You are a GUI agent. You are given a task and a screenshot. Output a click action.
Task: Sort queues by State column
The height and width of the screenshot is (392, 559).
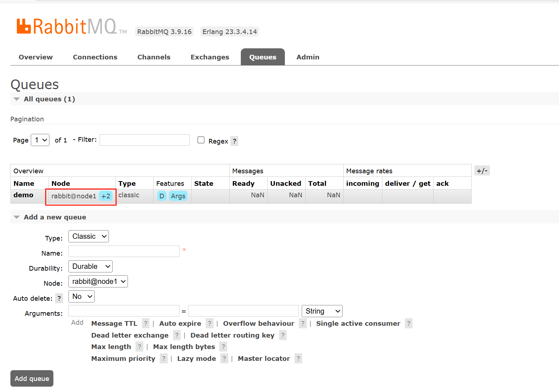click(x=204, y=183)
